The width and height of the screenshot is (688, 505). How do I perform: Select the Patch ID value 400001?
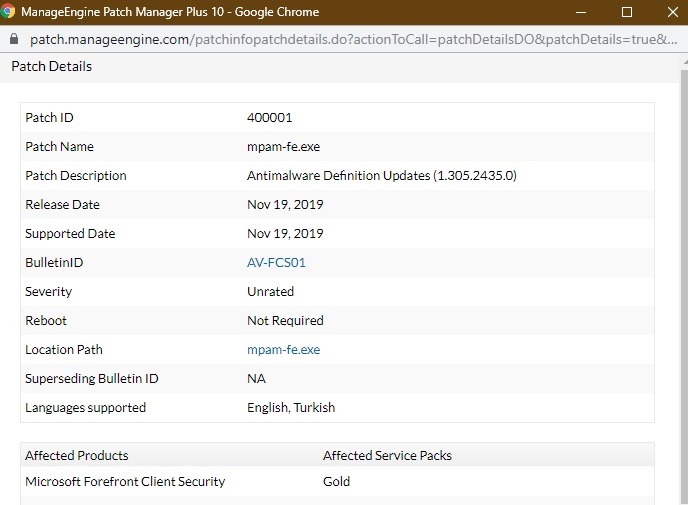[269, 118]
